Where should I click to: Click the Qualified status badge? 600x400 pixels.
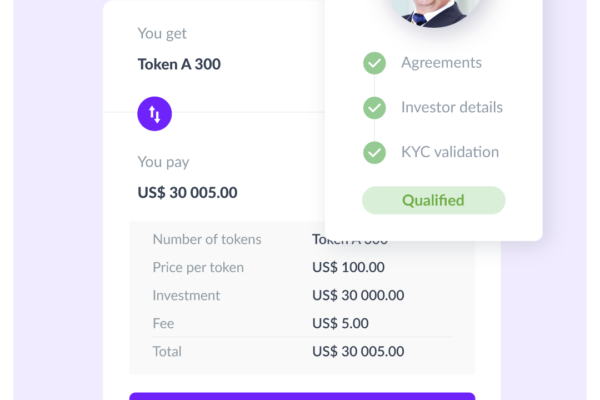434,200
